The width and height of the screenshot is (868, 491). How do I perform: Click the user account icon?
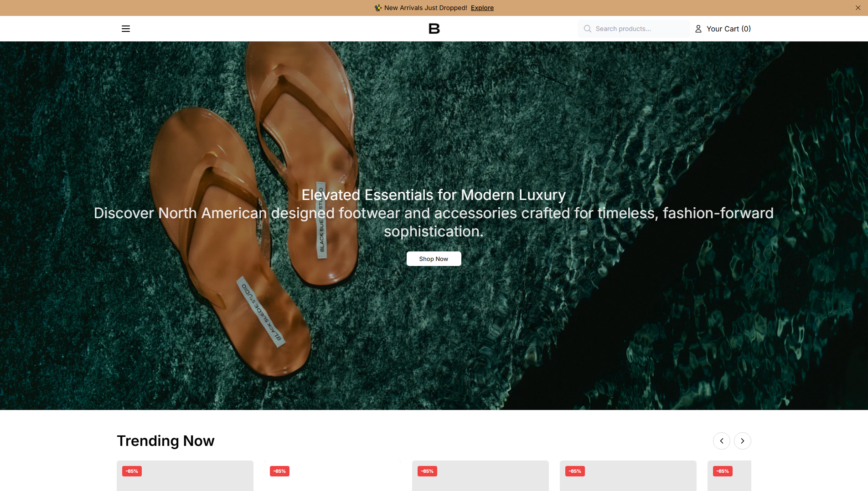pyautogui.click(x=698, y=29)
